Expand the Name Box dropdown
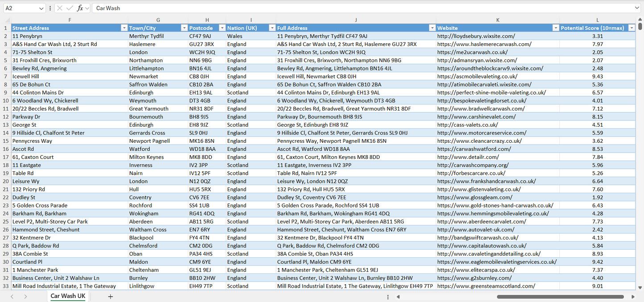 point(41,8)
